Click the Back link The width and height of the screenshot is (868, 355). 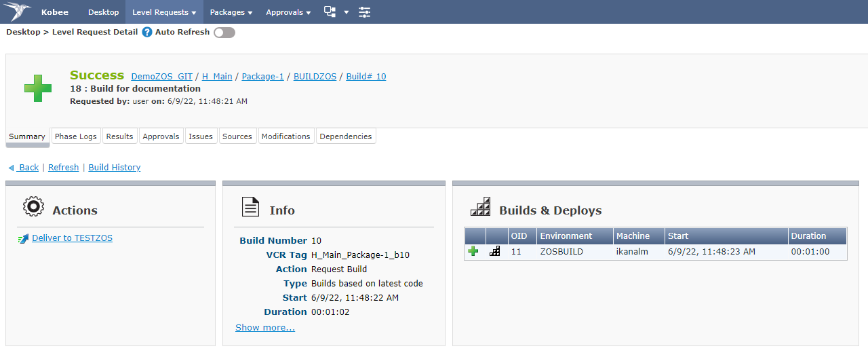28,168
